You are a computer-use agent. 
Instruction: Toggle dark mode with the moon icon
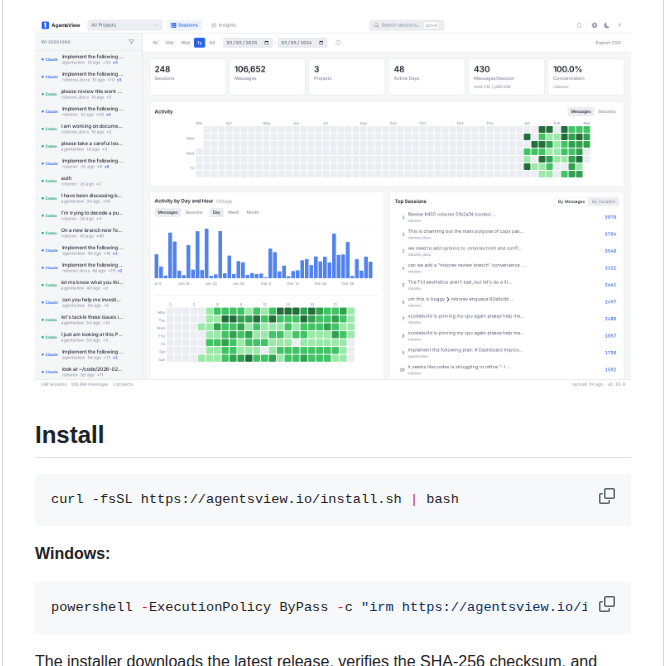pos(607,24)
